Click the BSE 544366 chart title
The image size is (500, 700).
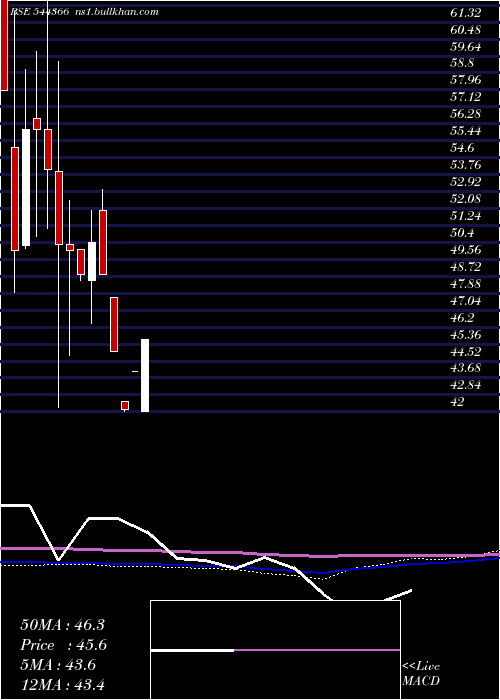click(39, 12)
